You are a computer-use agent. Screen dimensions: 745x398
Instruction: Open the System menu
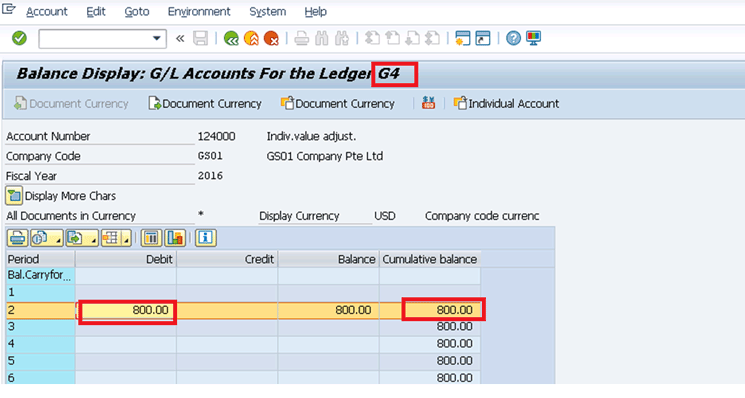(267, 11)
